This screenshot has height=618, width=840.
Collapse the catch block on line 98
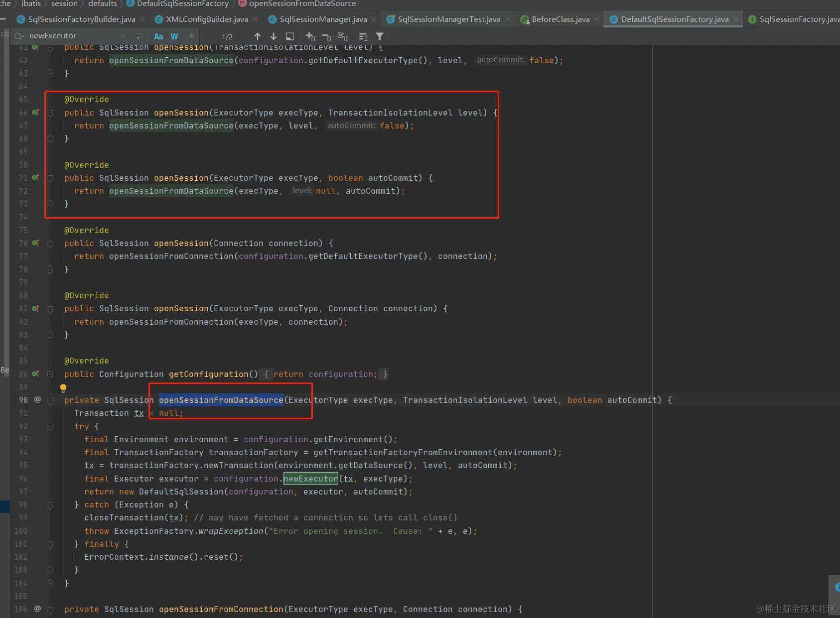50,505
